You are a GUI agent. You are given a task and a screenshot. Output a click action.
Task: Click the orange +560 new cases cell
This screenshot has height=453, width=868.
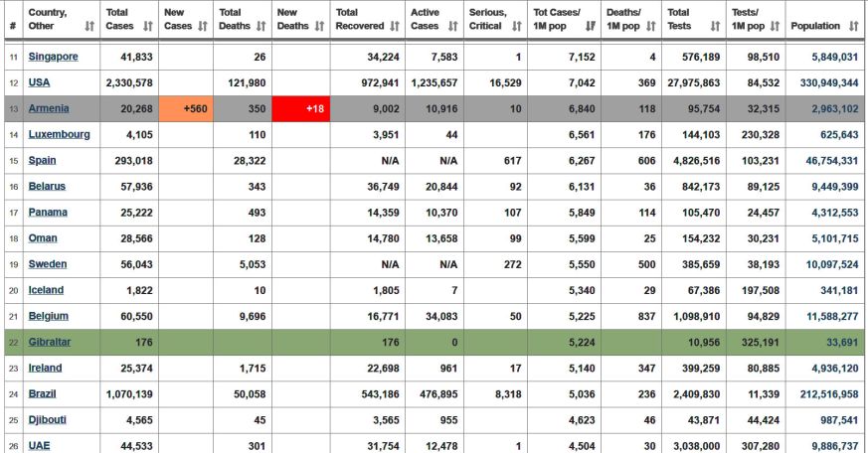pyautogui.click(x=186, y=108)
